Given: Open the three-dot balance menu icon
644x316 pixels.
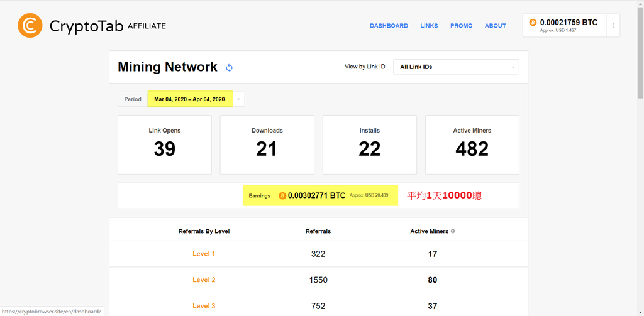Looking at the screenshot, I should [x=613, y=26].
